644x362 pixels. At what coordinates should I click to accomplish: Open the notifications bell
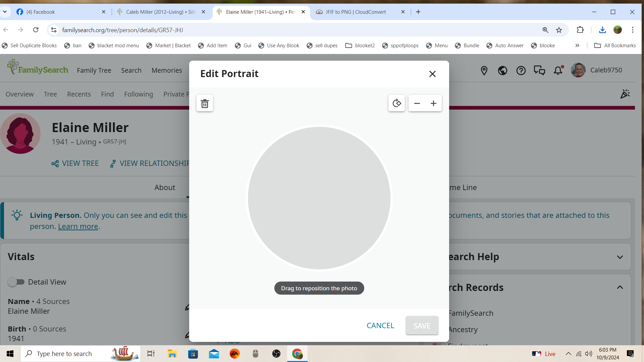pos(558,70)
